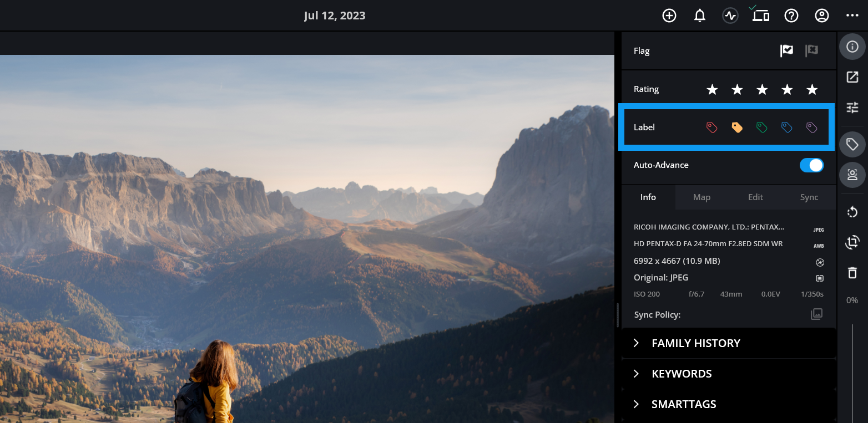Open the edit adjustments sliders icon
868x423 pixels.
click(x=852, y=107)
